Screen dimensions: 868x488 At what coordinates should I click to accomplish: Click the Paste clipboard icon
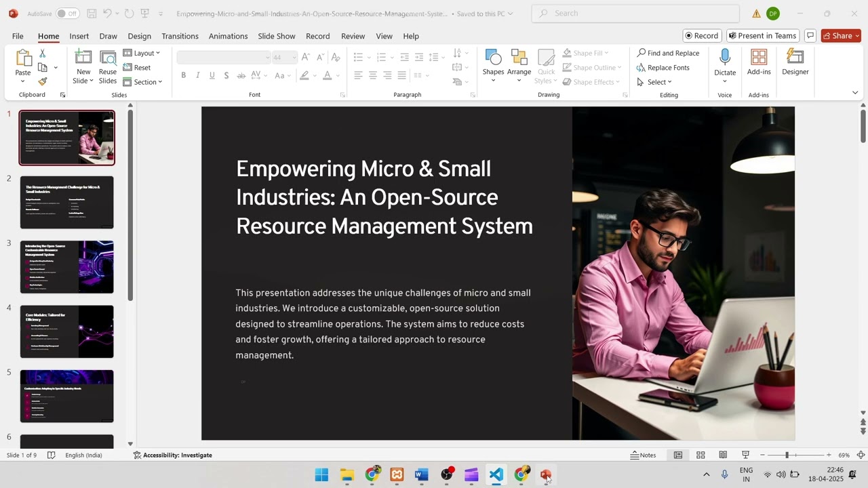point(23,58)
